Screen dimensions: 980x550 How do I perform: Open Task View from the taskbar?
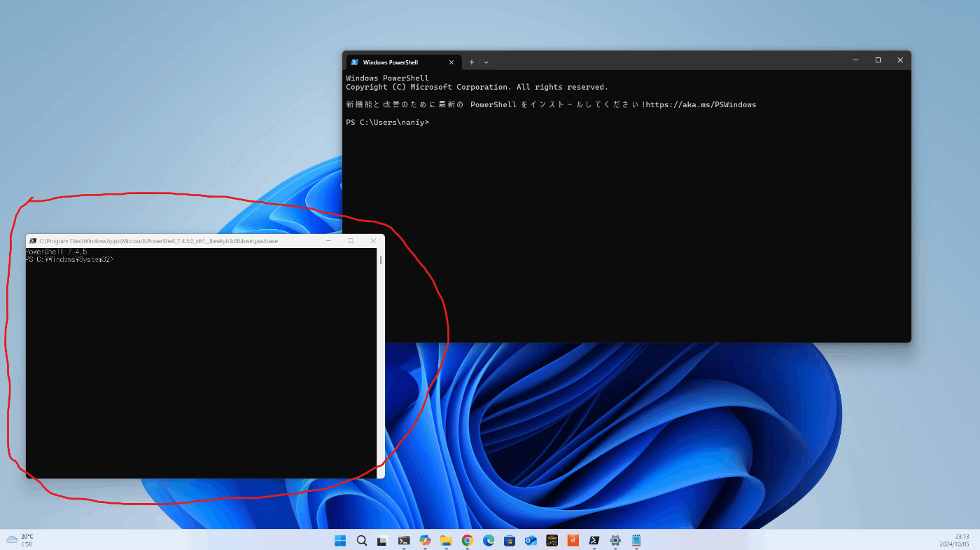click(x=382, y=540)
